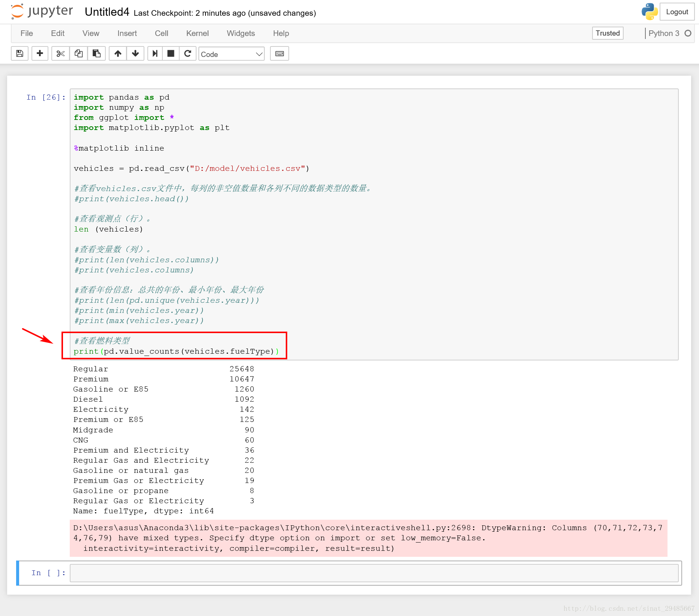The width and height of the screenshot is (699, 616).
Task: Copy selected cells icon
Action: tap(78, 54)
